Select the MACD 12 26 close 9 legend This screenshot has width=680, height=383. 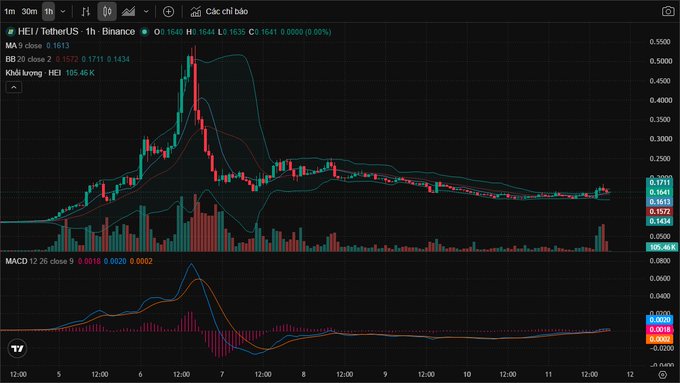(x=39, y=261)
